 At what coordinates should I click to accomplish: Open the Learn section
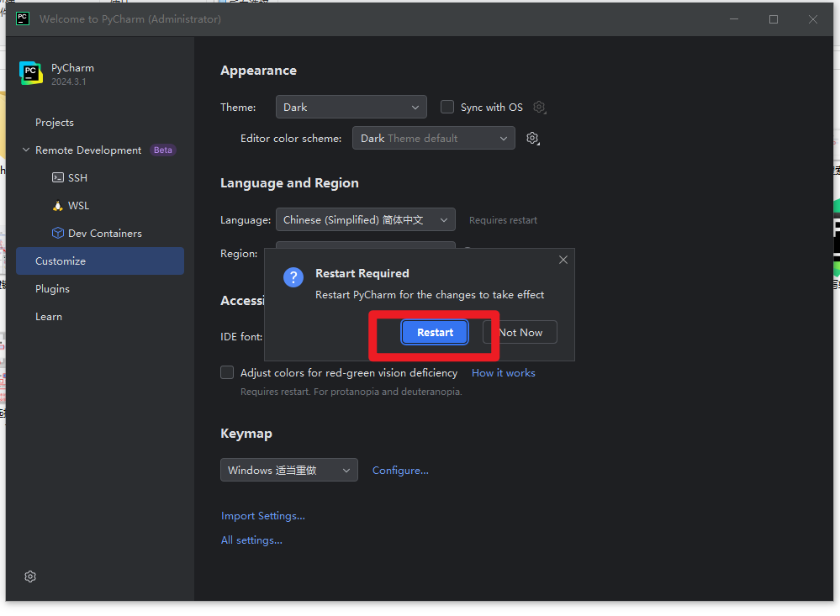coord(49,317)
